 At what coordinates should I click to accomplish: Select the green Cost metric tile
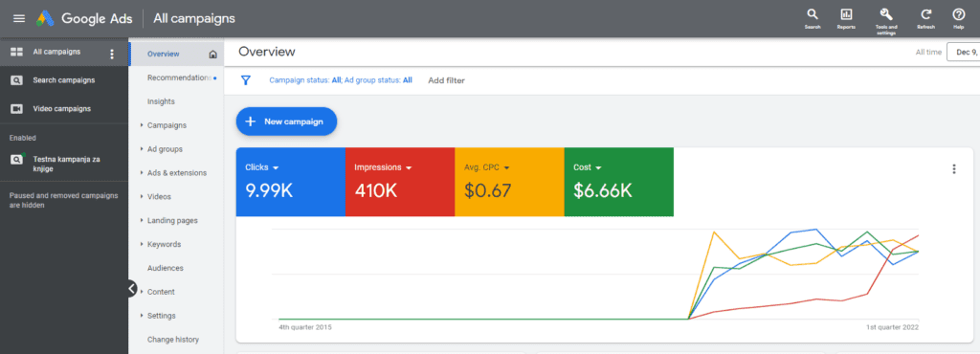619,182
